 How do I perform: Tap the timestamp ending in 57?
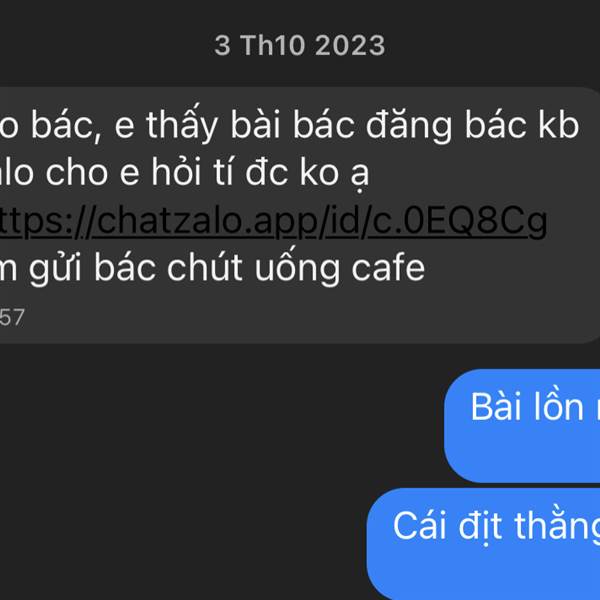pyautogui.click(x=12, y=318)
